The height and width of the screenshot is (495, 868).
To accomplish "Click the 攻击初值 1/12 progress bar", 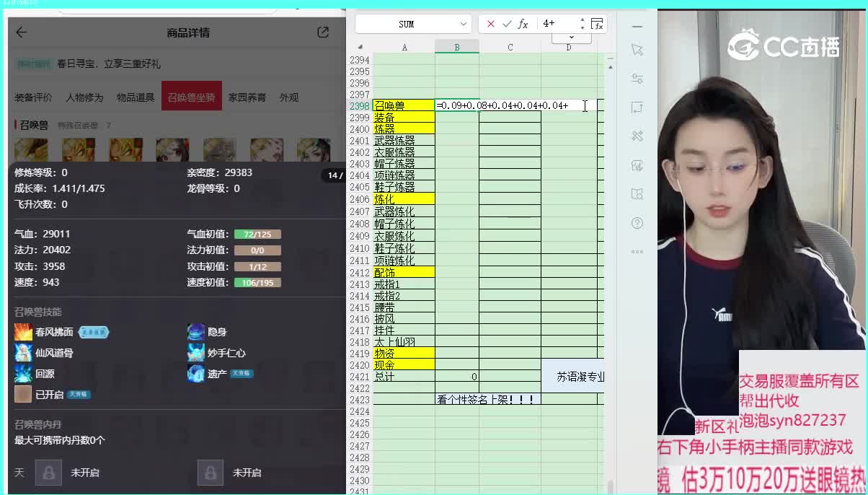I will [x=257, y=266].
